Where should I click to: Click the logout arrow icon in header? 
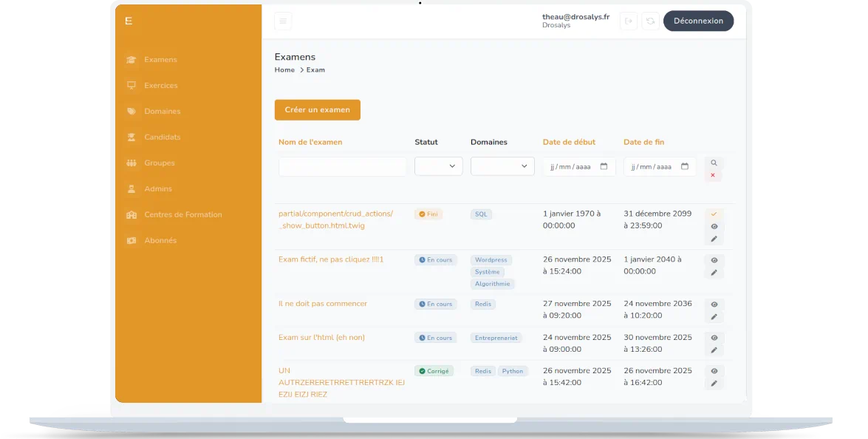click(x=629, y=21)
